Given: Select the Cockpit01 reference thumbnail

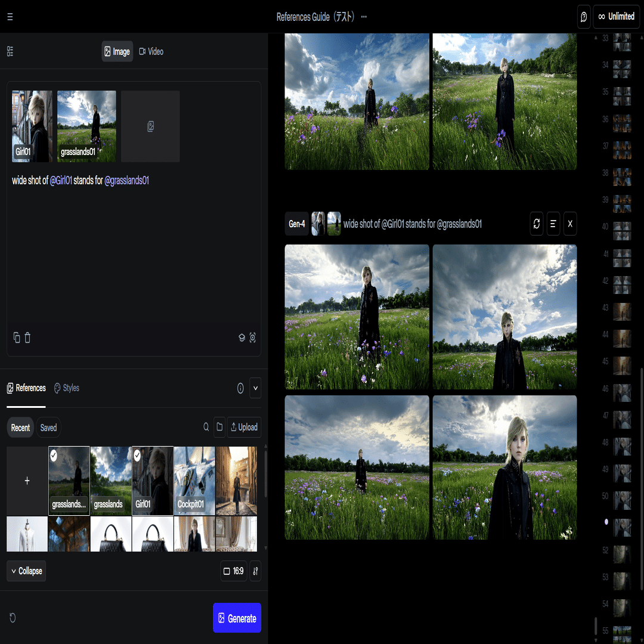Looking at the screenshot, I should (x=194, y=481).
